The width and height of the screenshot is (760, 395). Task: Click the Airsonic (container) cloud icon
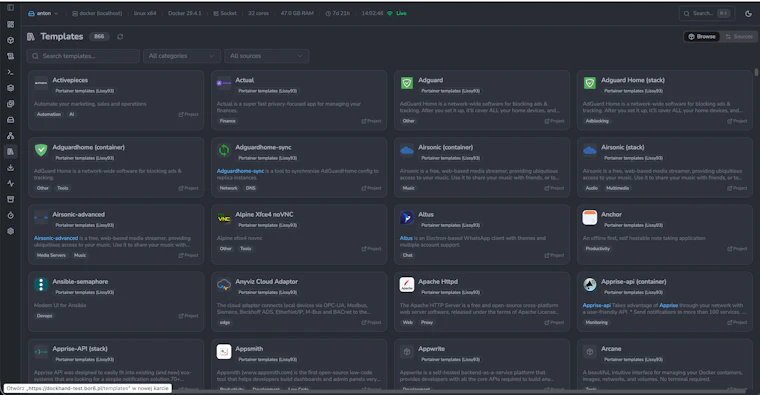click(407, 150)
